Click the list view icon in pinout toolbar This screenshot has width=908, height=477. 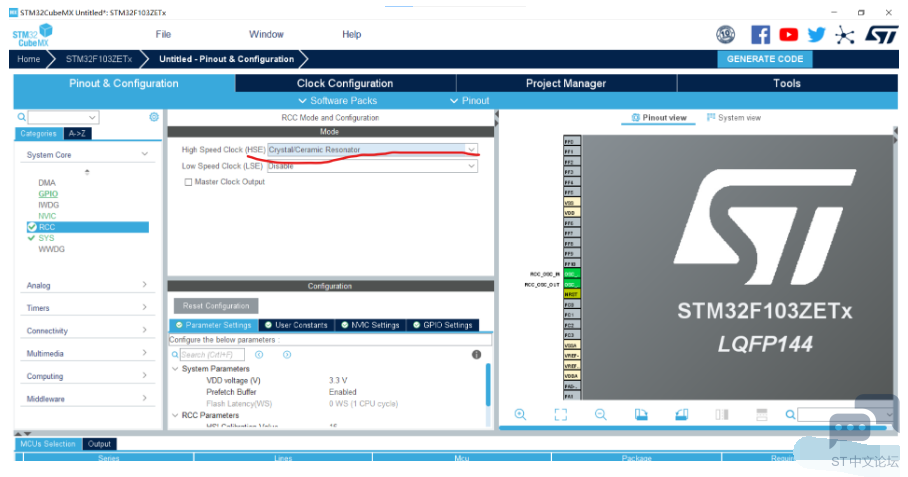click(x=762, y=414)
